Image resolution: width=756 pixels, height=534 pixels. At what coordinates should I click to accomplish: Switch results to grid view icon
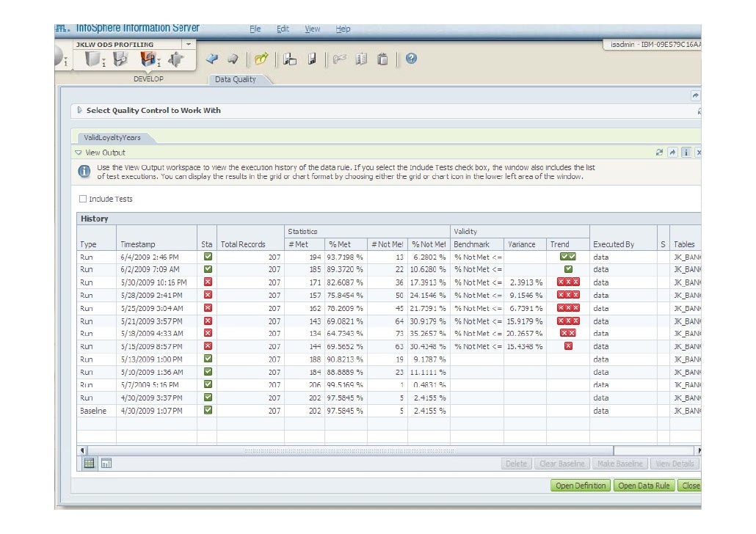[89, 463]
